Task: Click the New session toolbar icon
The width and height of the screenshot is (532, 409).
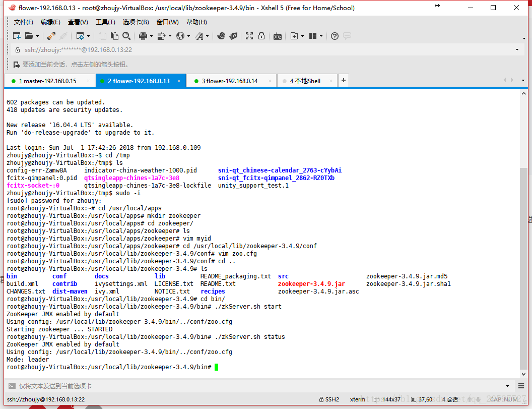Action: point(17,36)
